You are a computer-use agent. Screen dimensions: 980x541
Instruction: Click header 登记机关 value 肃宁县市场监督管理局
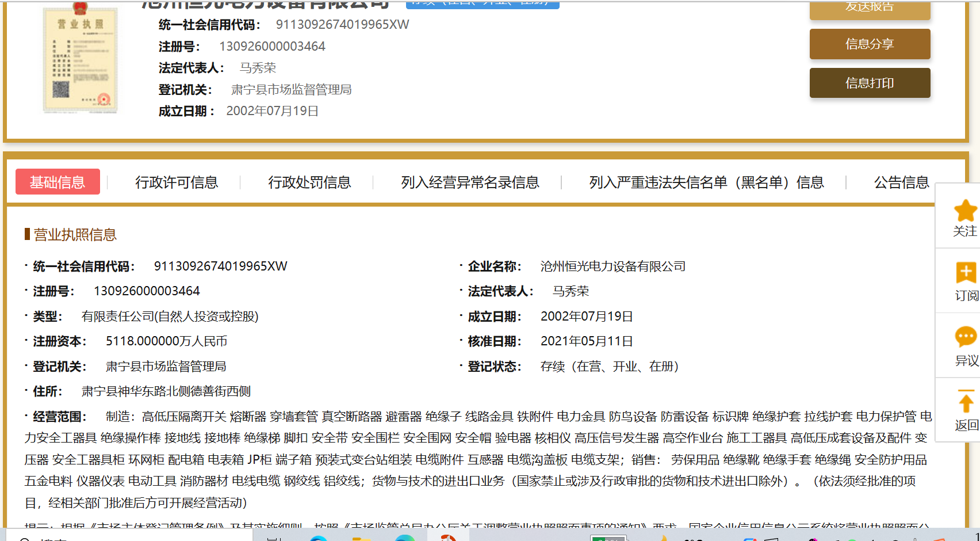tap(291, 89)
